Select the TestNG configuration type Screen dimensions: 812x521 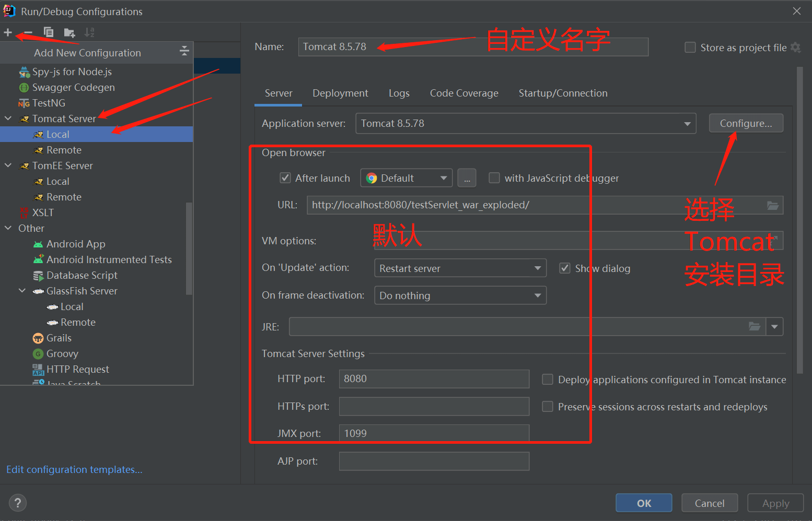pyautogui.click(x=49, y=103)
